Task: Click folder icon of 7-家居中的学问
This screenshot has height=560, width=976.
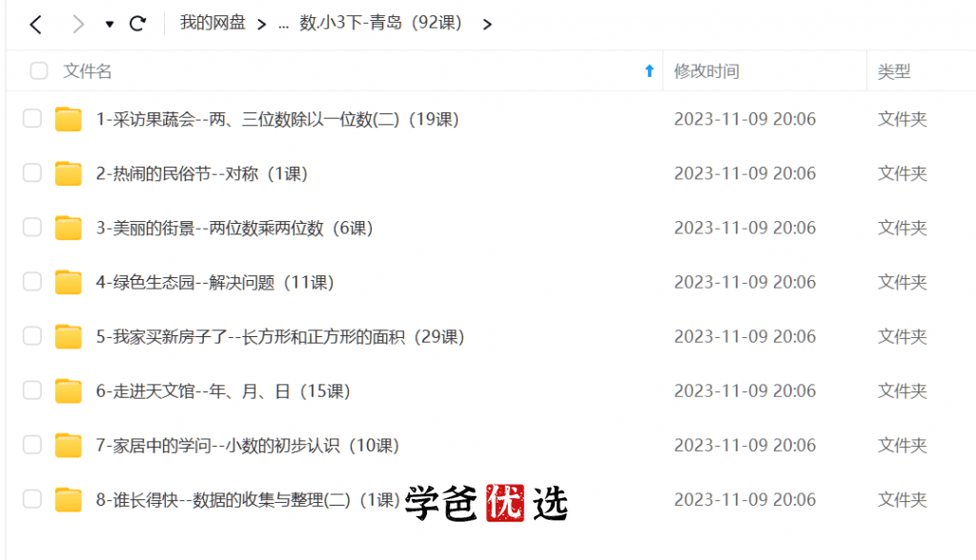Action: pyautogui.click(x=69, y=446)
